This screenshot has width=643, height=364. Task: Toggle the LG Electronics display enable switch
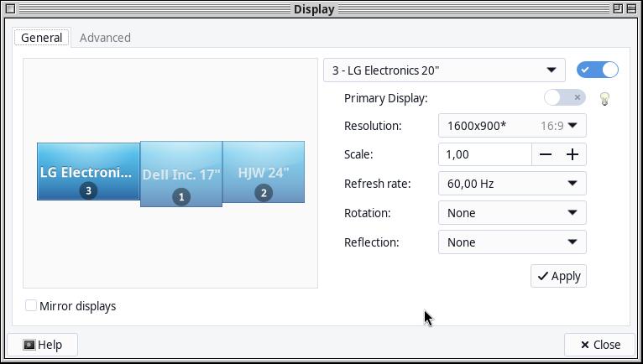[x=598, y=70]
